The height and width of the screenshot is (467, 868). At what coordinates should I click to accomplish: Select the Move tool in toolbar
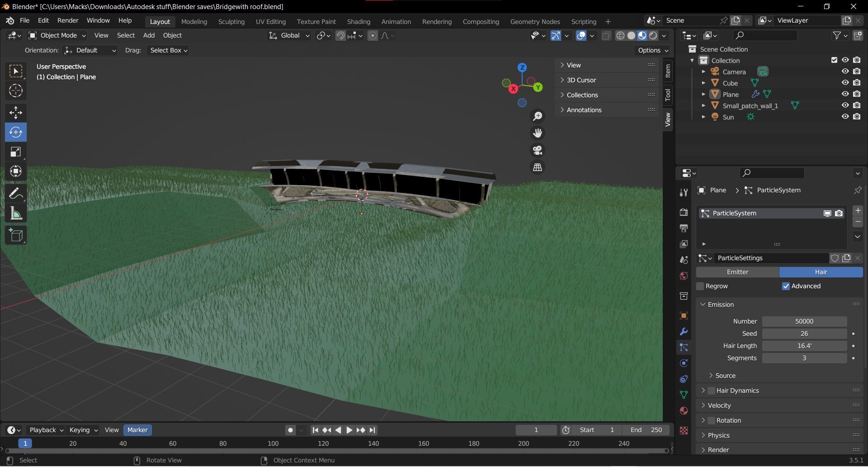[x=16, y=112]
